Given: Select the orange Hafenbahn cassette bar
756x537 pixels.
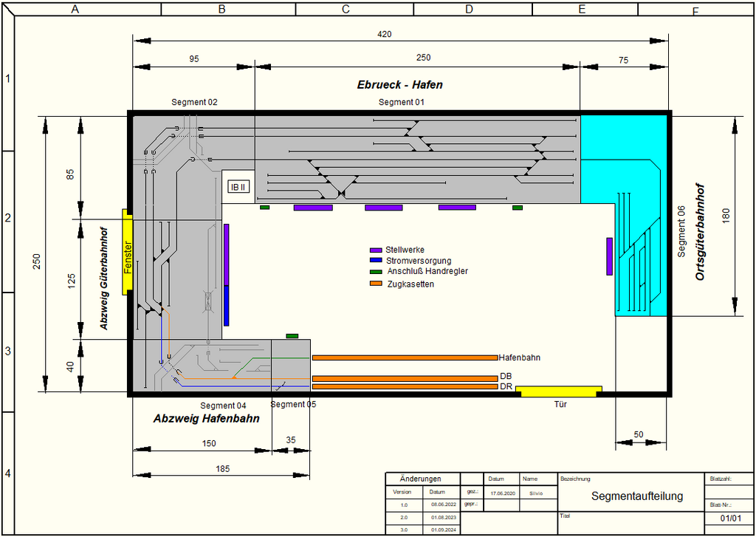Looking at the screenshot, I should pos(405,358).
